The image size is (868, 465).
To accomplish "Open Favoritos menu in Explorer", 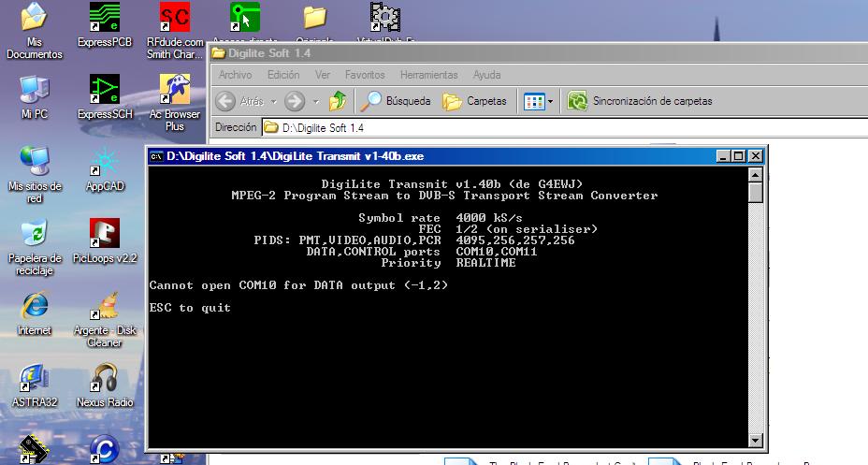I will (x=365, y=75).
